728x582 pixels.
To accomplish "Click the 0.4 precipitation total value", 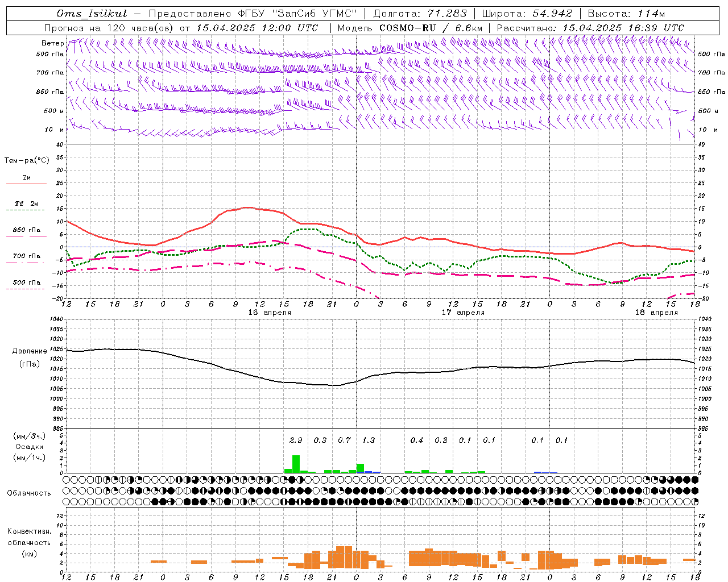I will pyautogui.click(x=417, y=440).
